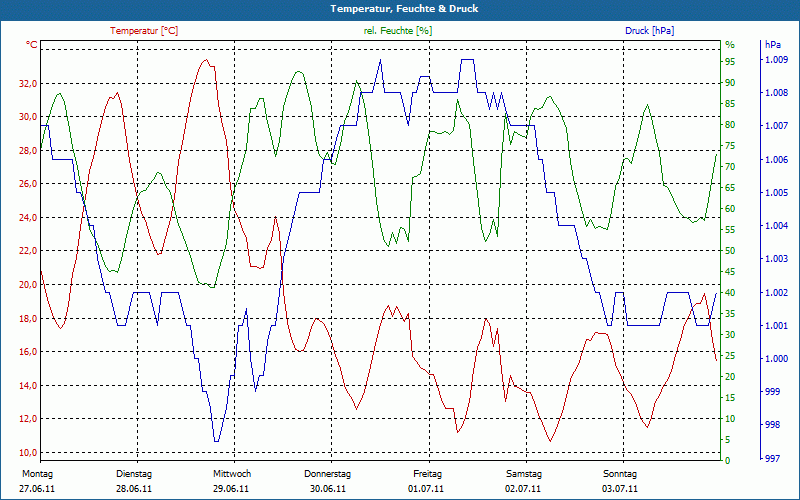Select the red 'Temperatur [°C]' legend label
The width and height of the screenshot is (800, 500).
pos(144,31)
